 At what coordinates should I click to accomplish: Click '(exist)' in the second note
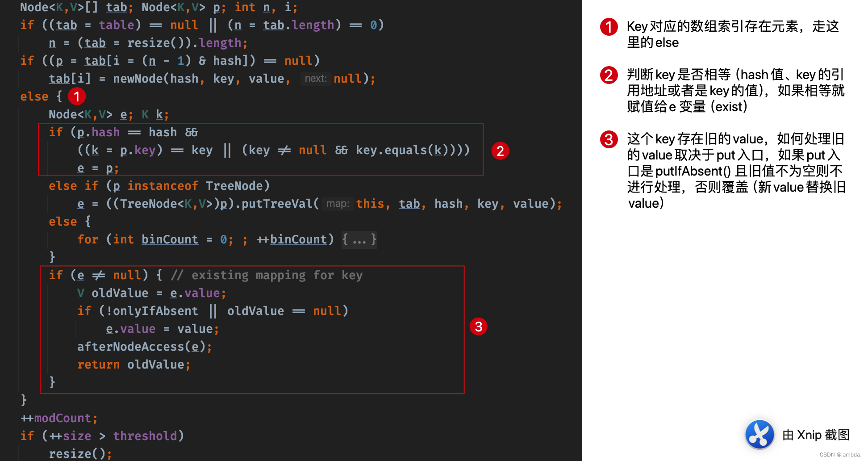pyautogui.click(x=729, y=107)
